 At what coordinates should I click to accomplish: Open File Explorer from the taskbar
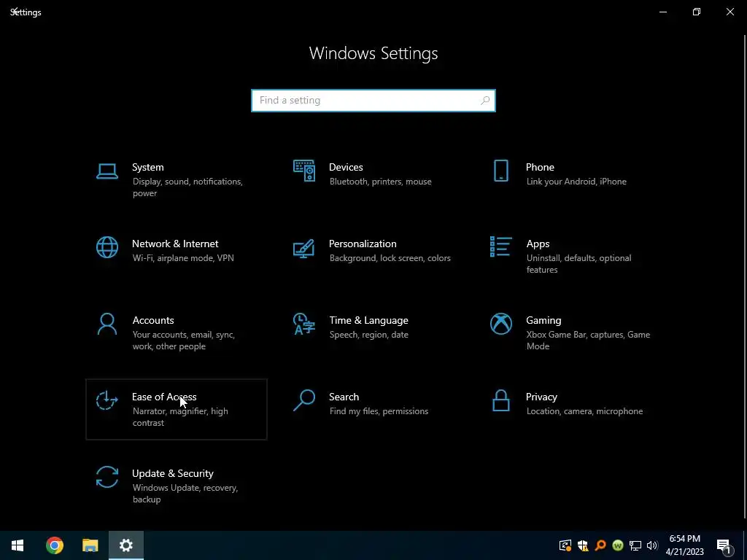click(x=90, y=545)
